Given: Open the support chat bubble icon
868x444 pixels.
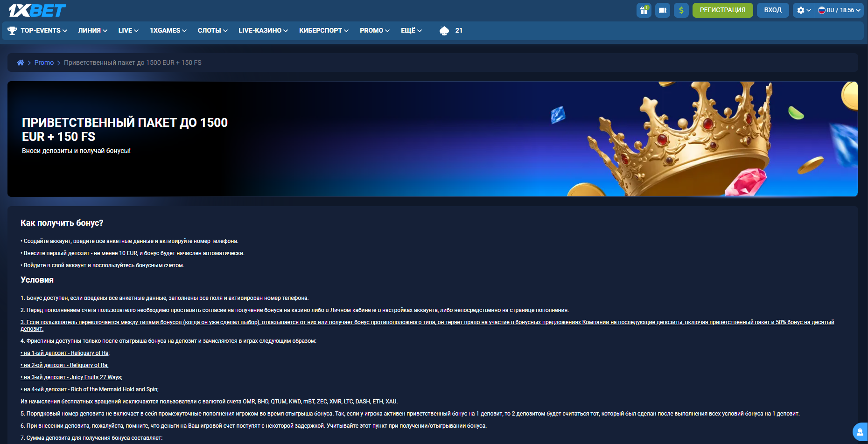Looking at the screenshot, I should pyautogui.click(x=860, y=432).
